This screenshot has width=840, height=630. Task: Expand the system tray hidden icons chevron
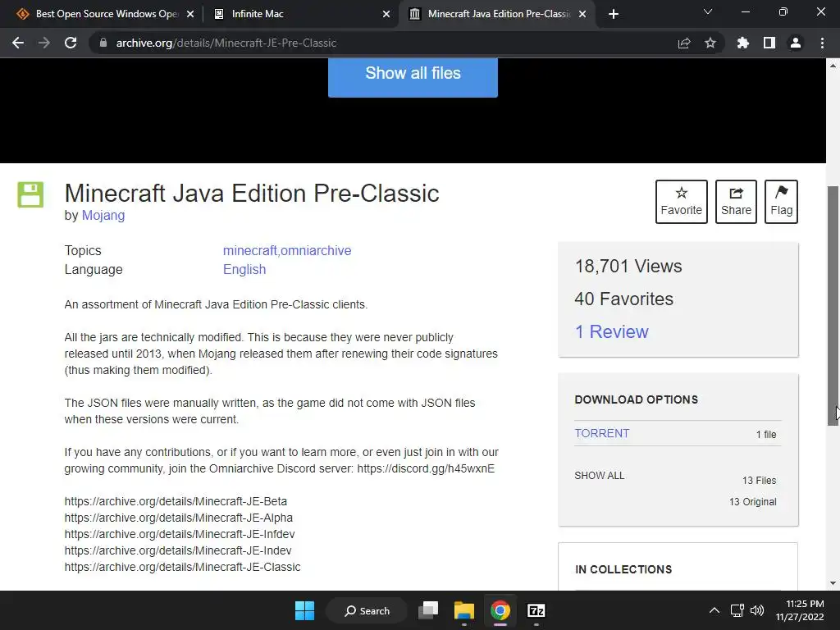[x=714, y=610]
